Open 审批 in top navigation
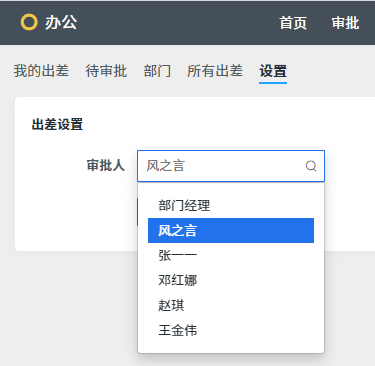Image resolution: width=375 pixels, height=366 pixels. tap(345, 23)
